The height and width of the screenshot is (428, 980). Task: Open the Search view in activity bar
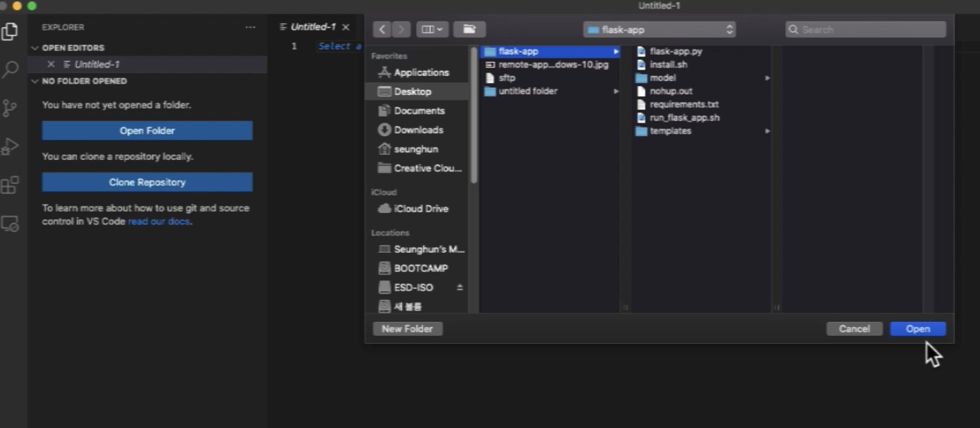(10, 70)
